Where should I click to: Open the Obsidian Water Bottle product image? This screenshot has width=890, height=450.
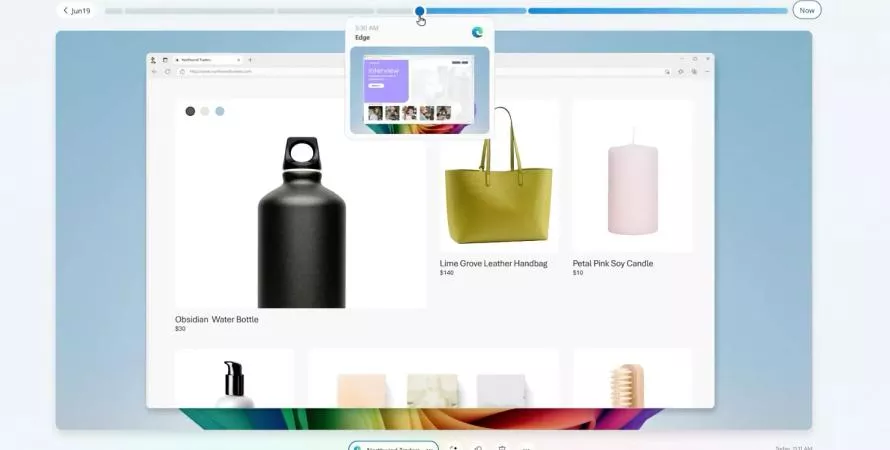click(301, 204)
